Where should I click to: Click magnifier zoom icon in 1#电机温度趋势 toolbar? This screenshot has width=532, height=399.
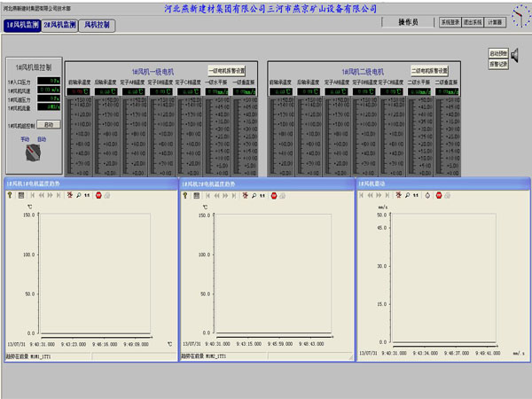point(78,194)
